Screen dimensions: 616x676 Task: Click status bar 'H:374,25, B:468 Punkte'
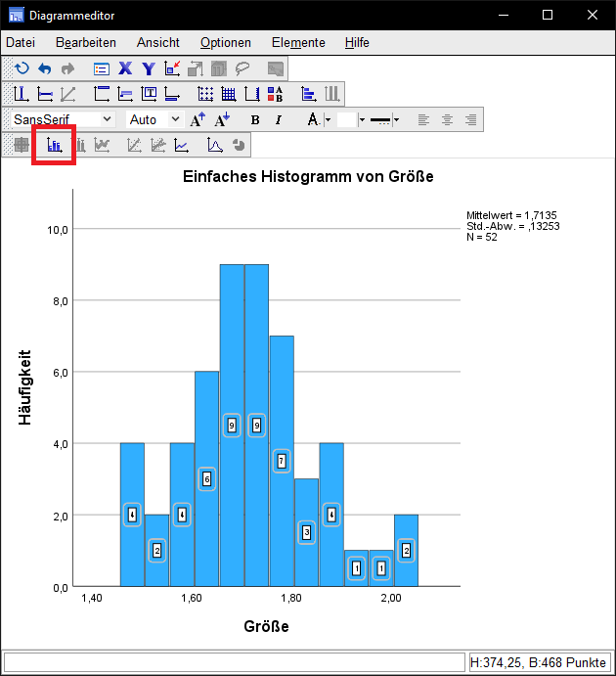coord(538,662)
